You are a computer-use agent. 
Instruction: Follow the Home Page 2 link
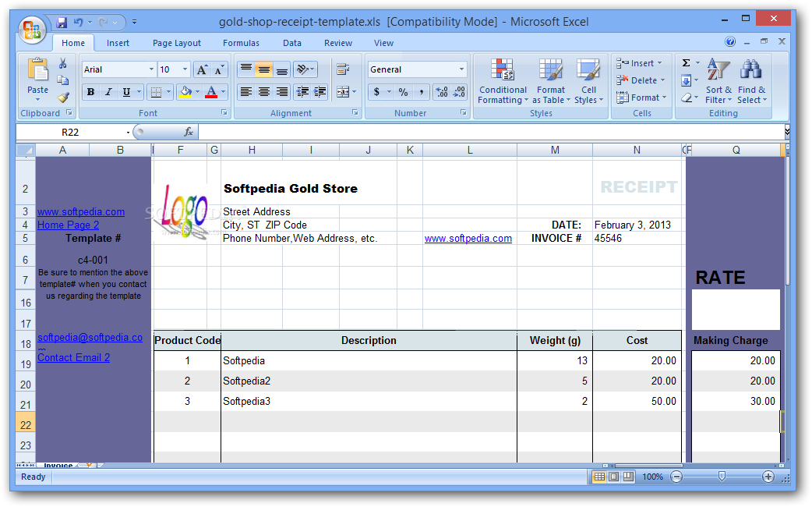tap(68, 225)
